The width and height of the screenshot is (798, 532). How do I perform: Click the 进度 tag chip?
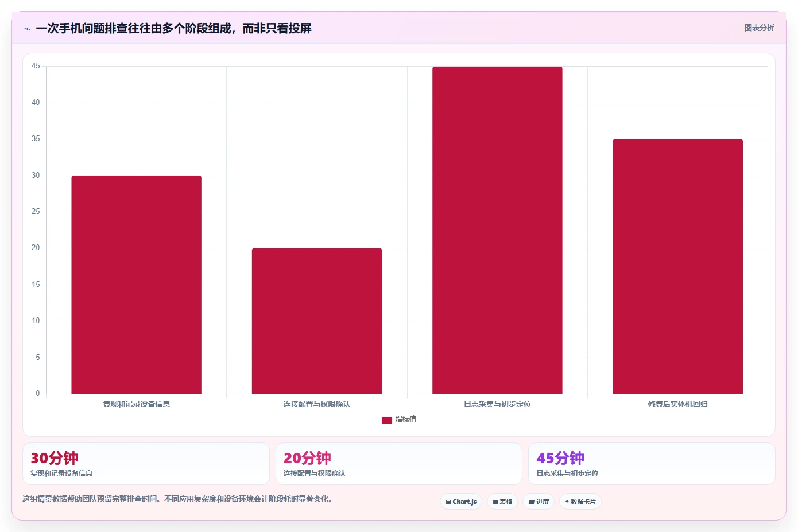[539, 502]
